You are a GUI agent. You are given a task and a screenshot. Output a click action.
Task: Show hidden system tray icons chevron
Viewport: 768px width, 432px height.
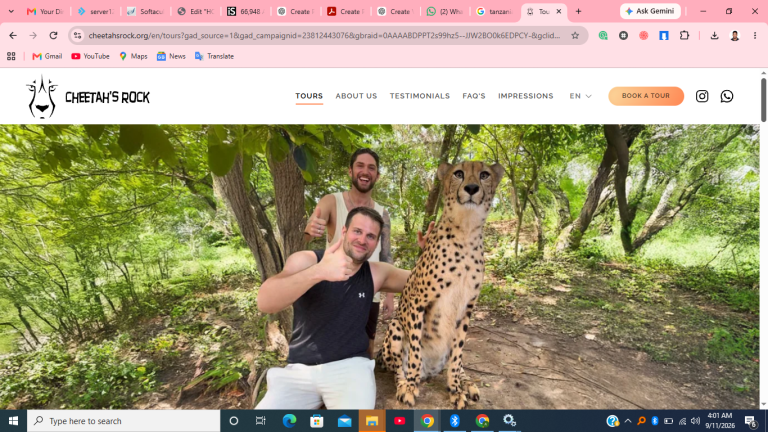click(628, 421)
